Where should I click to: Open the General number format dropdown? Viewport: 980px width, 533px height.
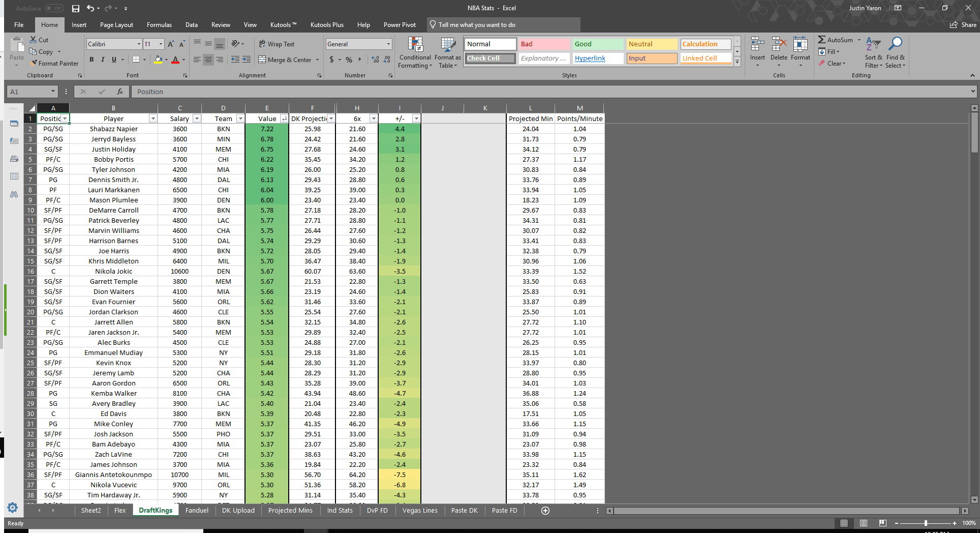pos(389,44)
